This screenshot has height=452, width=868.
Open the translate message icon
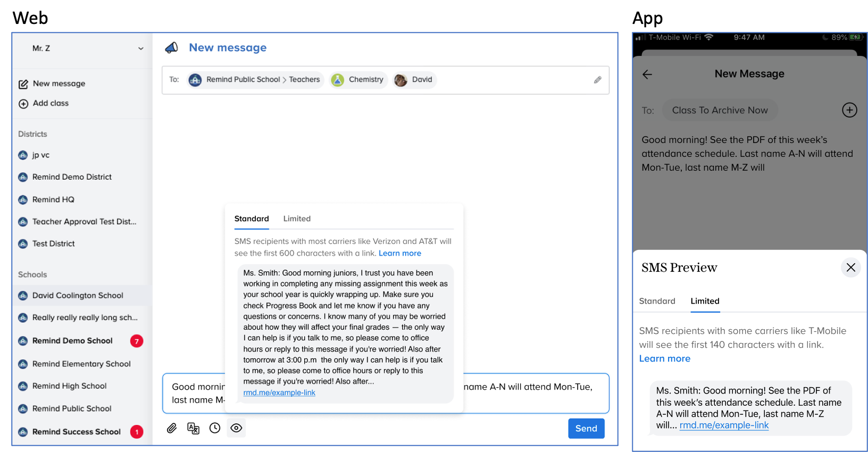pos(193,428)
